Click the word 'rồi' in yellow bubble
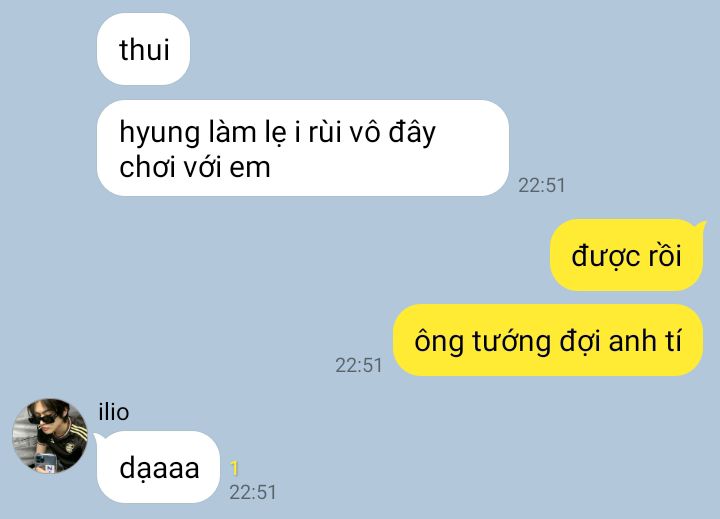The height and width of the screenshot is (519, 720). coord(664,256)
